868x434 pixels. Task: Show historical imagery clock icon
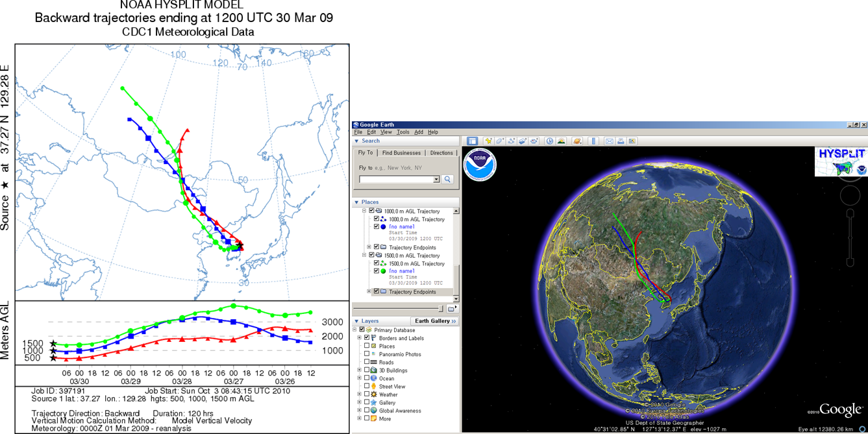(x=550, y=141)
